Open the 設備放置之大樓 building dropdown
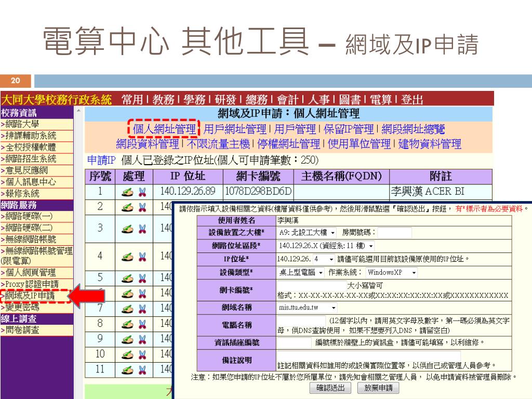Viewport: 532px width, 399px height. 307,233
